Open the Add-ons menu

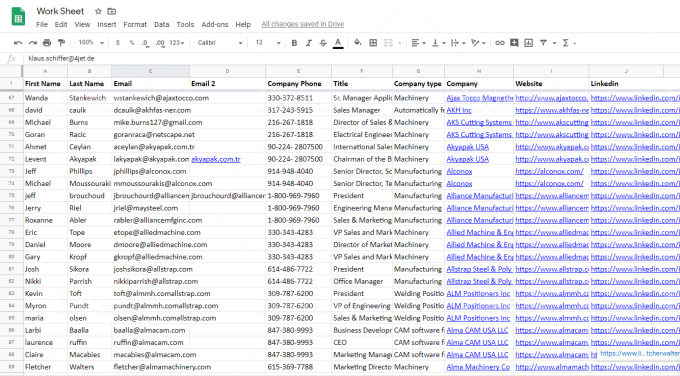pos(215,24)
